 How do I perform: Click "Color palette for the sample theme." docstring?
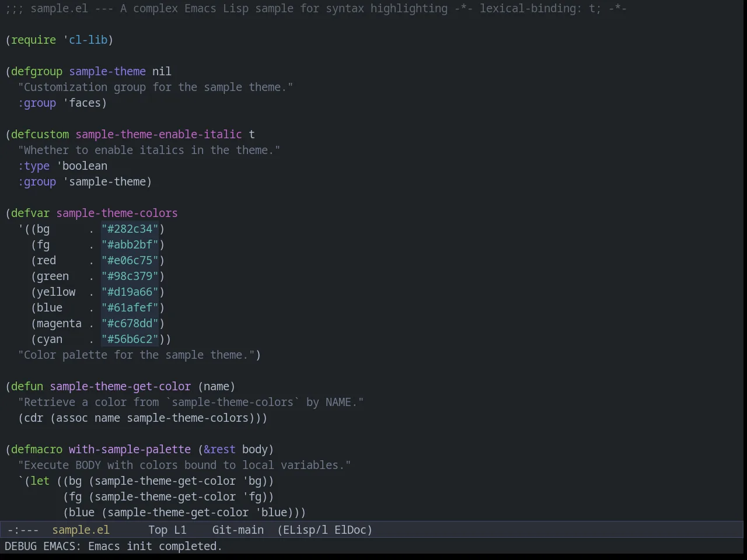136,355
